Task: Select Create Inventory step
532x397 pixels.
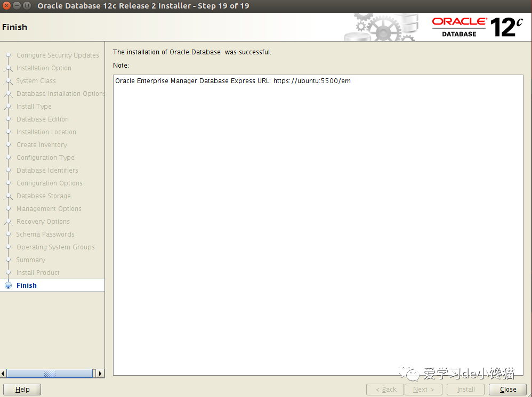Action: pyautogui.click(x=42, y=145)
